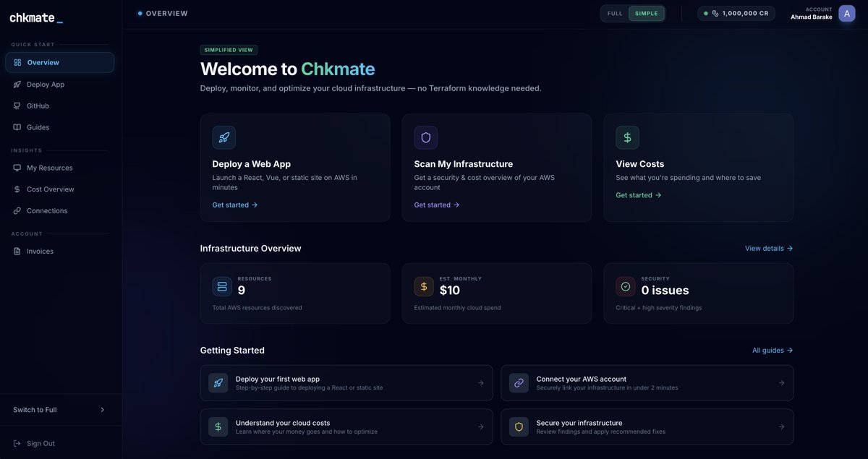Expand the Switch to Full chevron
868x459 pixels.
[x=102, y=410]
